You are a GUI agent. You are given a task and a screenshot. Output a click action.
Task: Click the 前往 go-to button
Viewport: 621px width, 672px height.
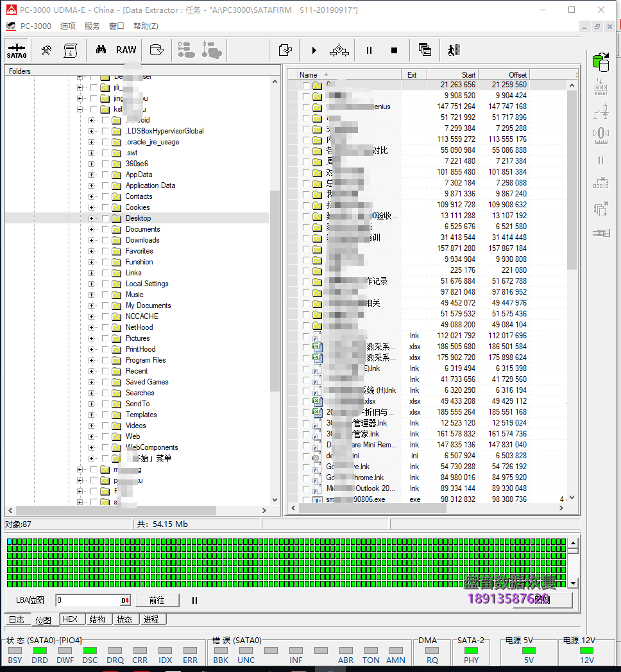(157, 600)
